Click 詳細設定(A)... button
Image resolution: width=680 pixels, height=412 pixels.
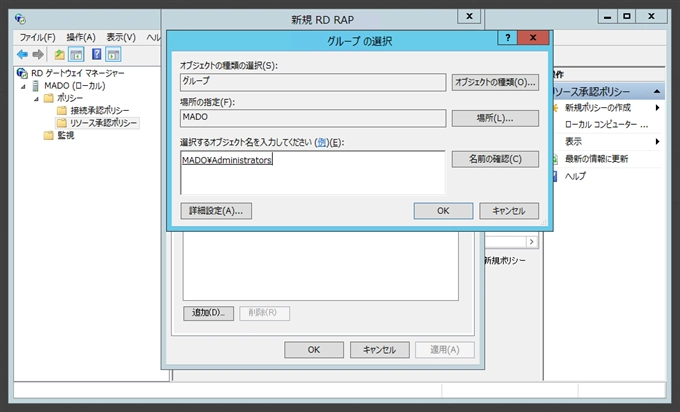[216, 211]
